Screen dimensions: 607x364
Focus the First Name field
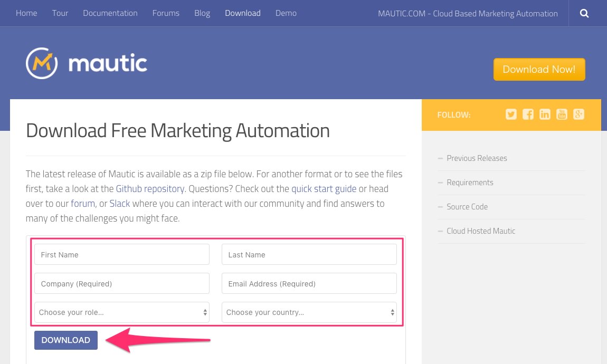tap(122, 254)
